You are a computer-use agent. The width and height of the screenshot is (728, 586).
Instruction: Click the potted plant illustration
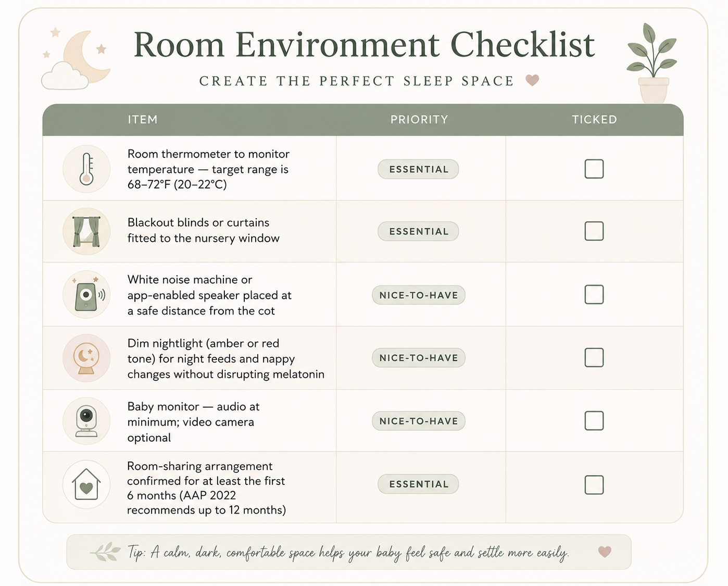(x=652, y=63)
